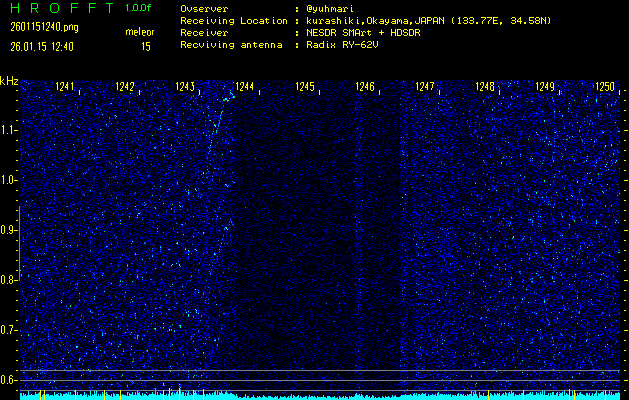The width and height of the screenshot is (629, 400).
Task: Click the 1.1 frequency axis label
Action: 9,129
